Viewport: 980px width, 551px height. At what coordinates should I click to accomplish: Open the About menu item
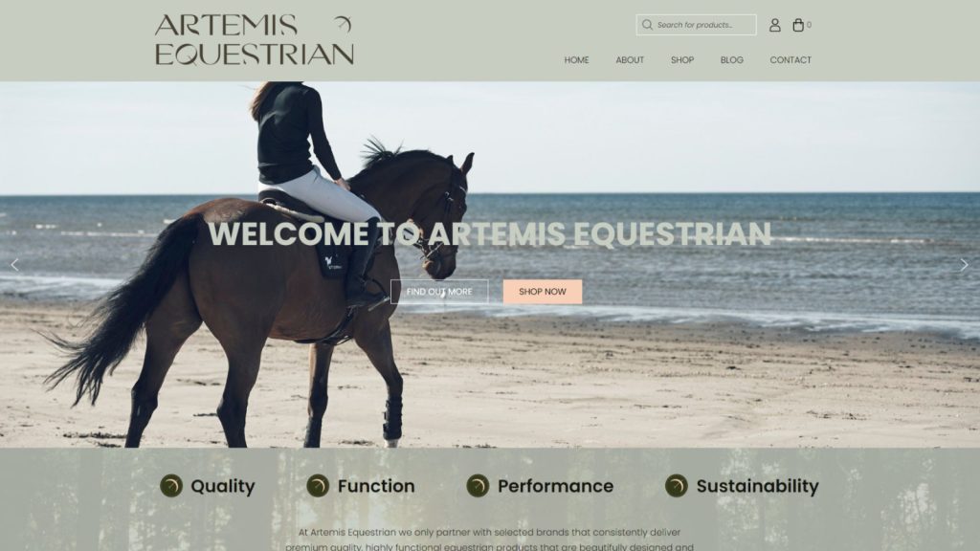pos(630,60)
